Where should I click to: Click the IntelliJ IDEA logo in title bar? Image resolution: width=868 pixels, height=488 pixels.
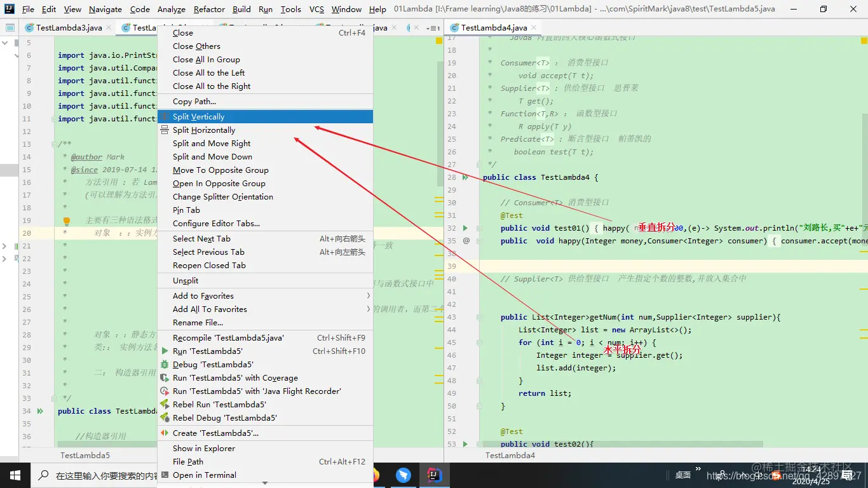(x=9, y=9)
